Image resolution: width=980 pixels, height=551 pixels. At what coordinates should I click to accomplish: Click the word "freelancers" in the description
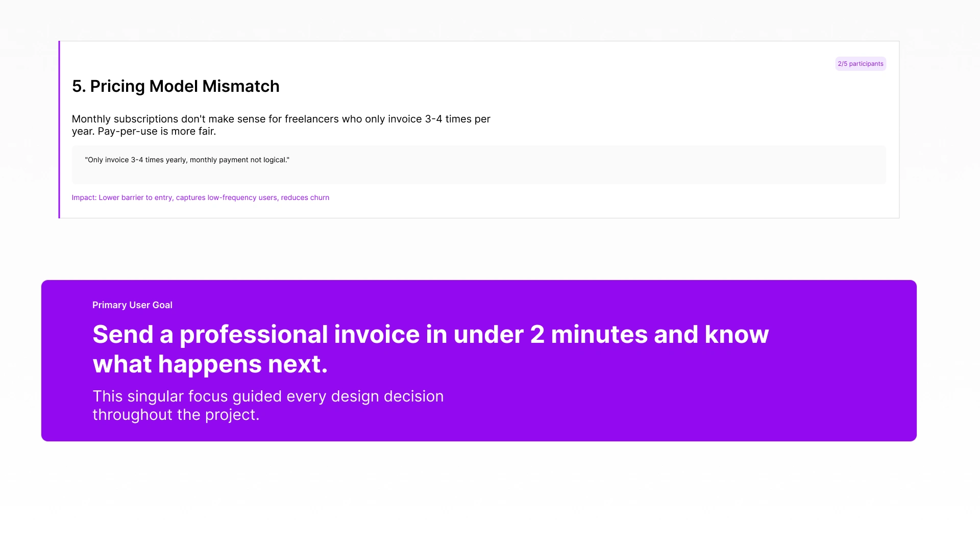[311, 119]
